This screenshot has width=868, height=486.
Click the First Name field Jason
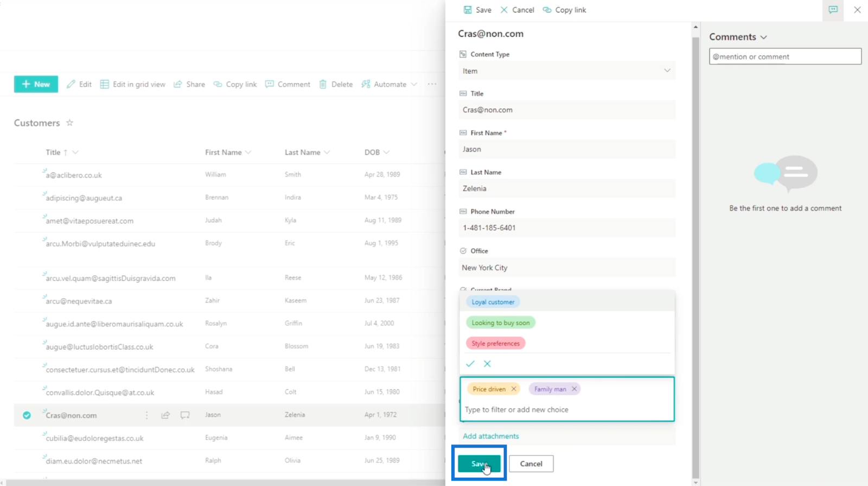coord(567,149)
